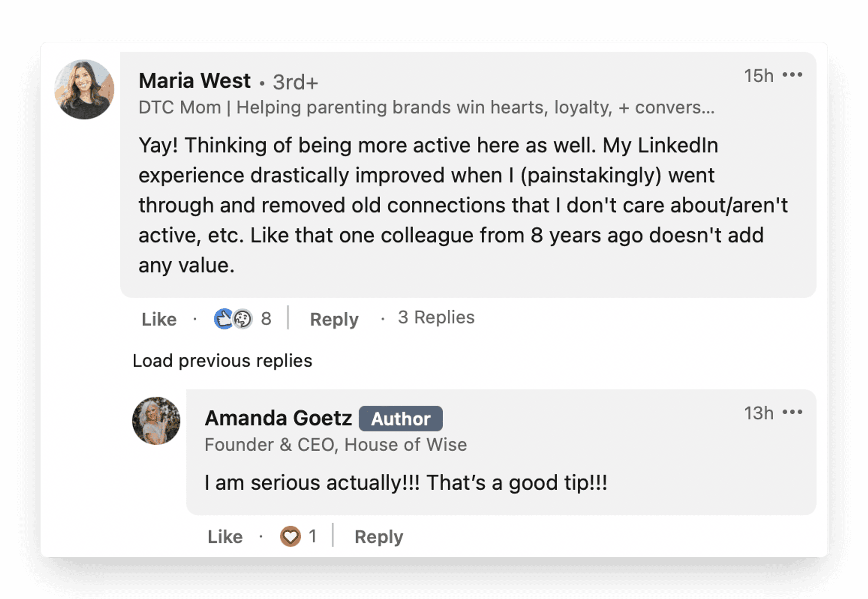Image resolution: width=868 pixels, height=599 pixels.
Task: Click the Founder & CEO, House of Wise headline
Action: point(335,445)
